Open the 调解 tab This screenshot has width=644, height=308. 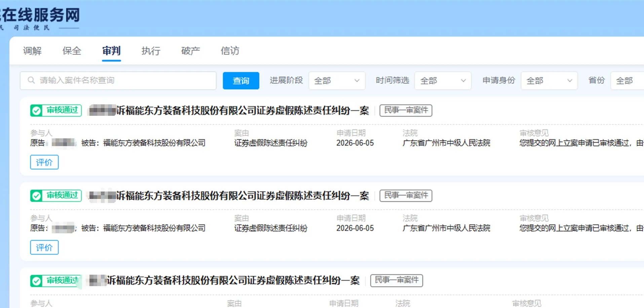pyautogui.click(x=32, y=51)
